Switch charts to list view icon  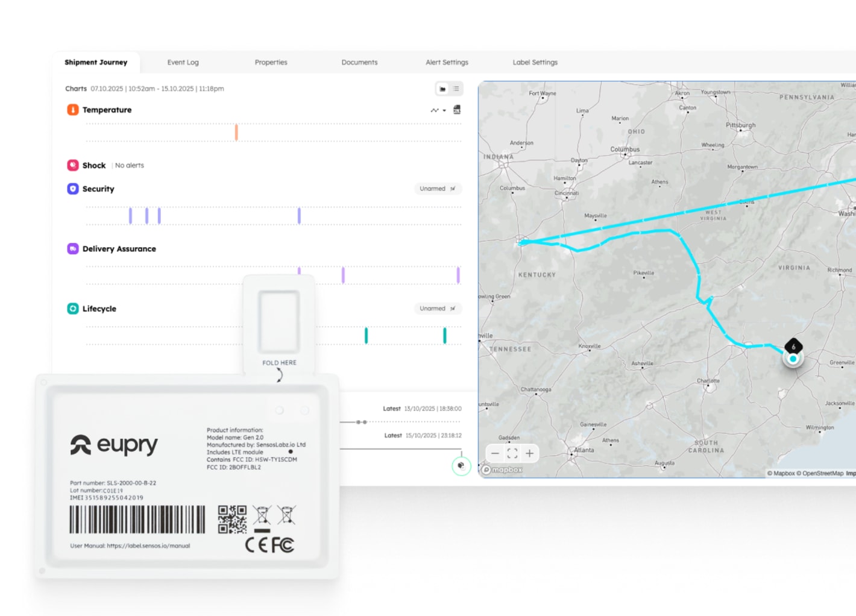456,89
